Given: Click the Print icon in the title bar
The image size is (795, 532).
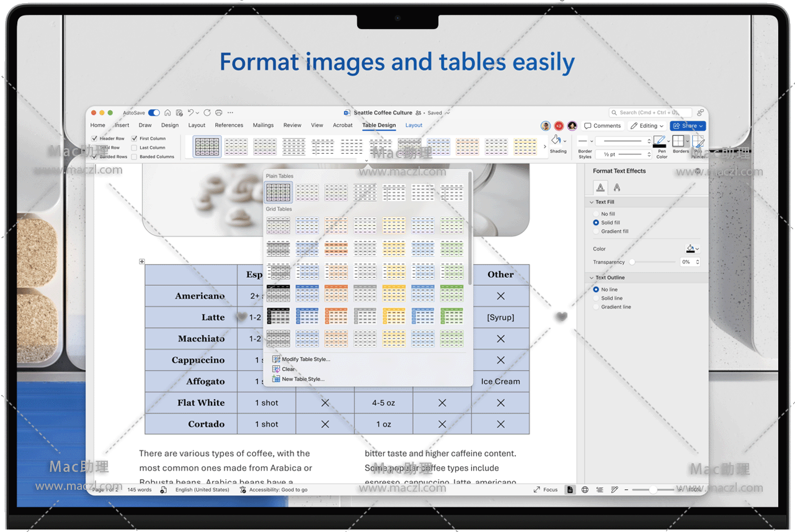Looking at the screenshot, I should pos(219,113).
